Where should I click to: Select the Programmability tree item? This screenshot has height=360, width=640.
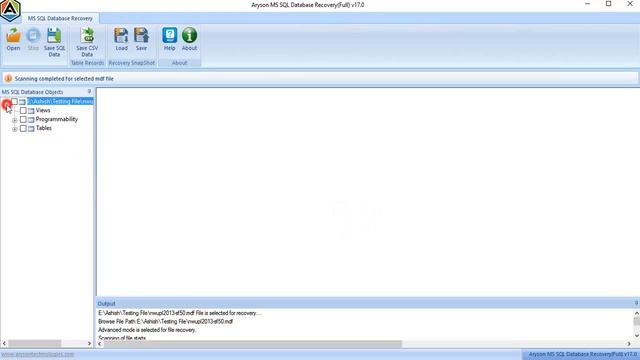pyautogui.click(x=57, y=119)
